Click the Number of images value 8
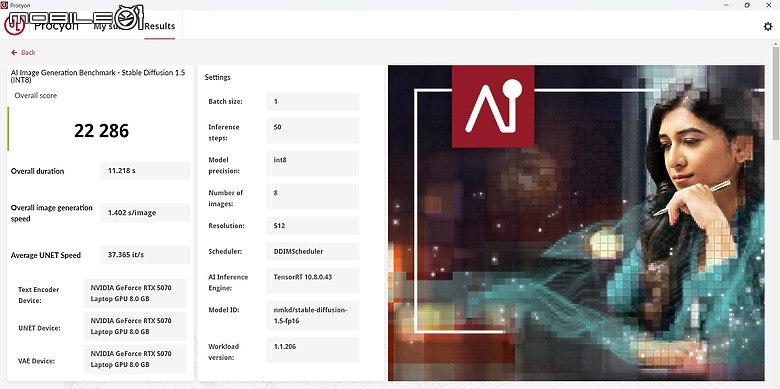780x389 pixels. pyautogui.click(x=312, y=196)
